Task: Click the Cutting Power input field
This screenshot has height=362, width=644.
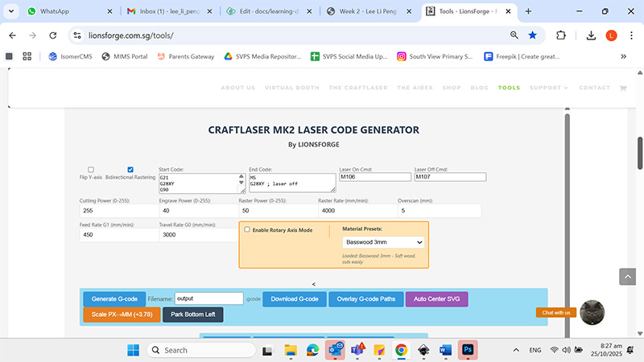Action: [x=118, y=211]
